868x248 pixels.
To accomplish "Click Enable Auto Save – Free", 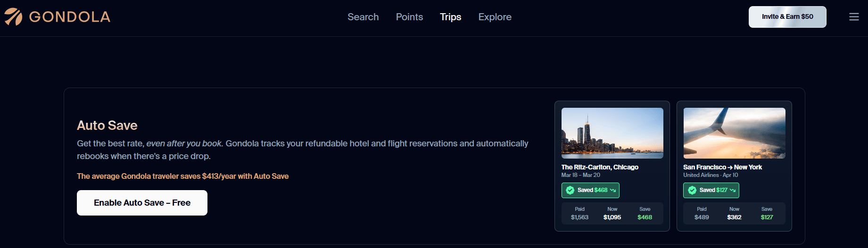I will pos(142,203).
